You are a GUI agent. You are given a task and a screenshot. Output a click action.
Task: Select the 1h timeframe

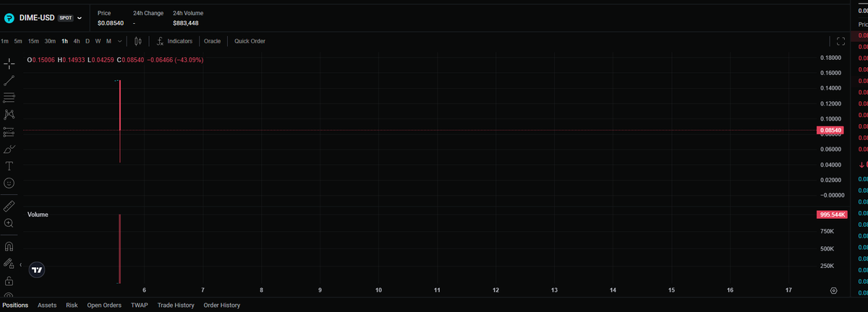click(65, 41)
